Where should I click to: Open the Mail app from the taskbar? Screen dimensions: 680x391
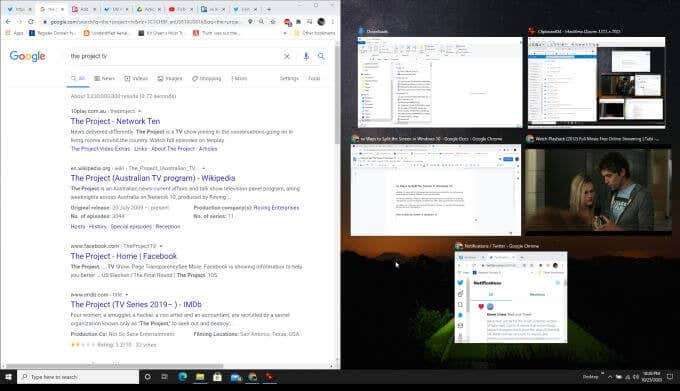pyautogui.click(x=235, y=378)
